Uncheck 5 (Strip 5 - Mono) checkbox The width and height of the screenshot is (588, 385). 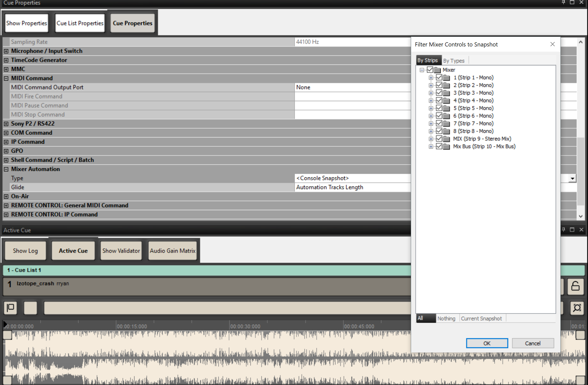coord(439,108)
